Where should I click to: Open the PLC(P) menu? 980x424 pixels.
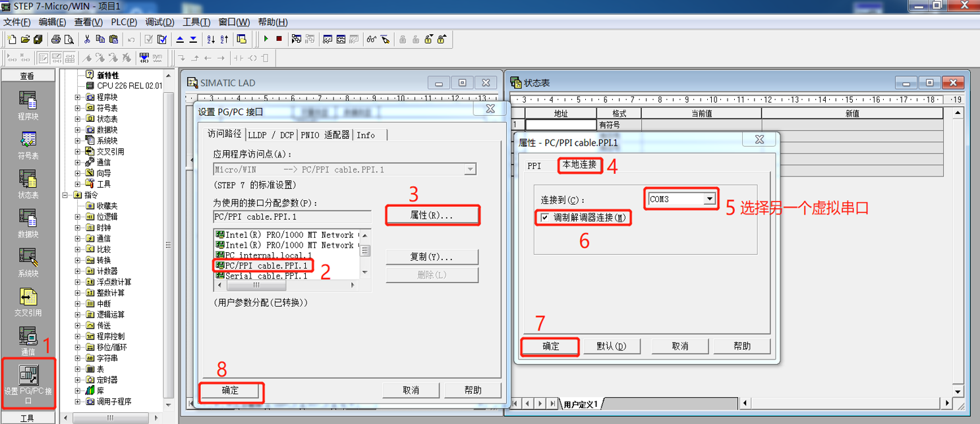pos(124,22)
